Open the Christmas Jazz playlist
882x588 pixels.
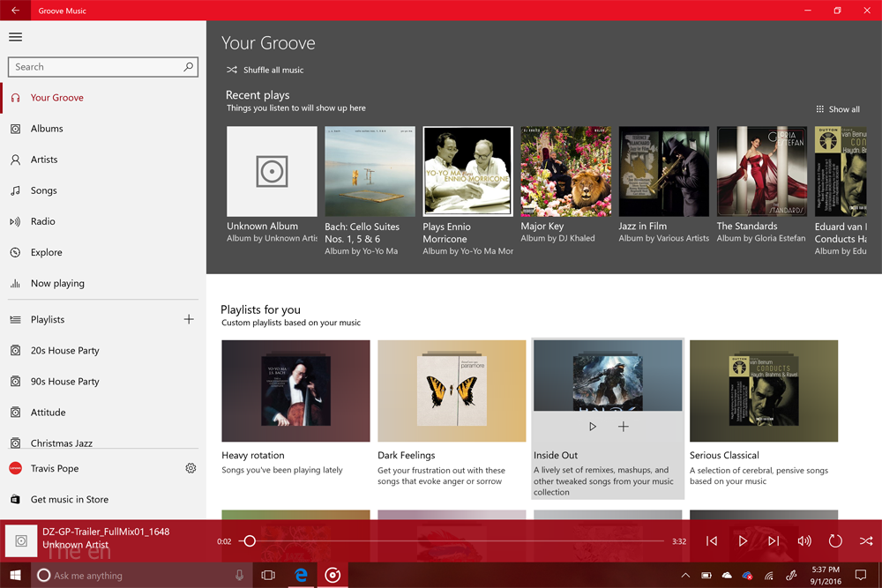pos(103,443)
